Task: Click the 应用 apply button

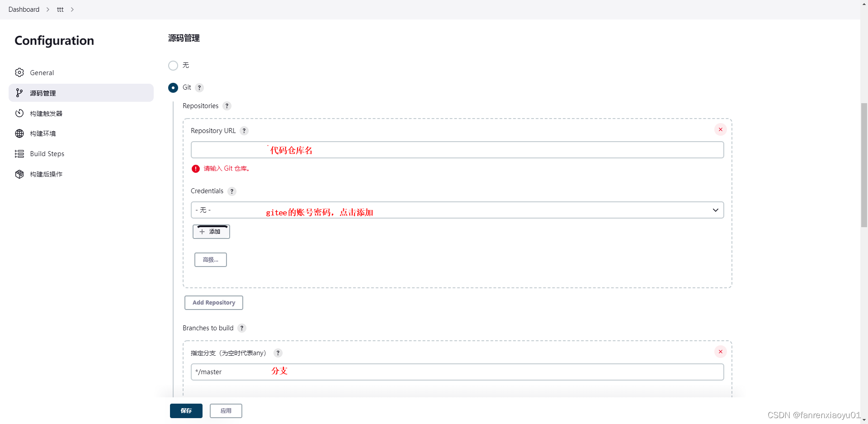Action: (226, 411)
